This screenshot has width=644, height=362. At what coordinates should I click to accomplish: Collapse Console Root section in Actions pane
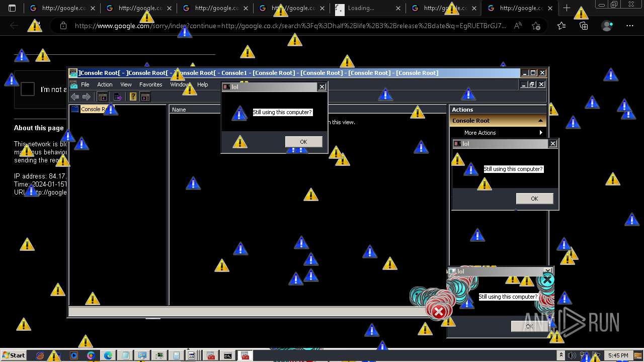(541, 121)
